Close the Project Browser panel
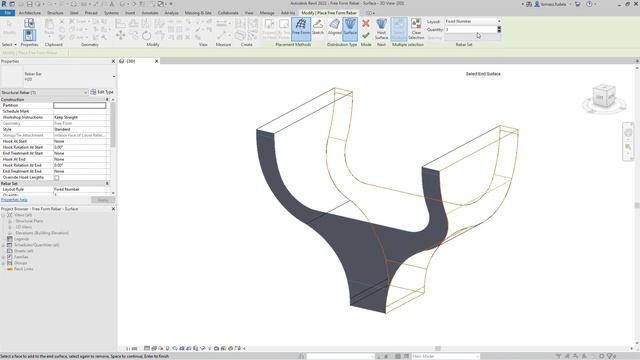 point(113,209)
